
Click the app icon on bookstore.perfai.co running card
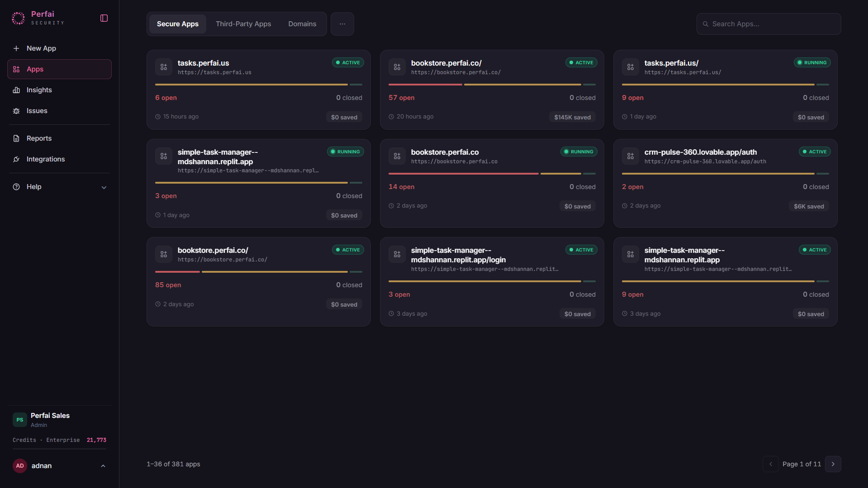397,156
